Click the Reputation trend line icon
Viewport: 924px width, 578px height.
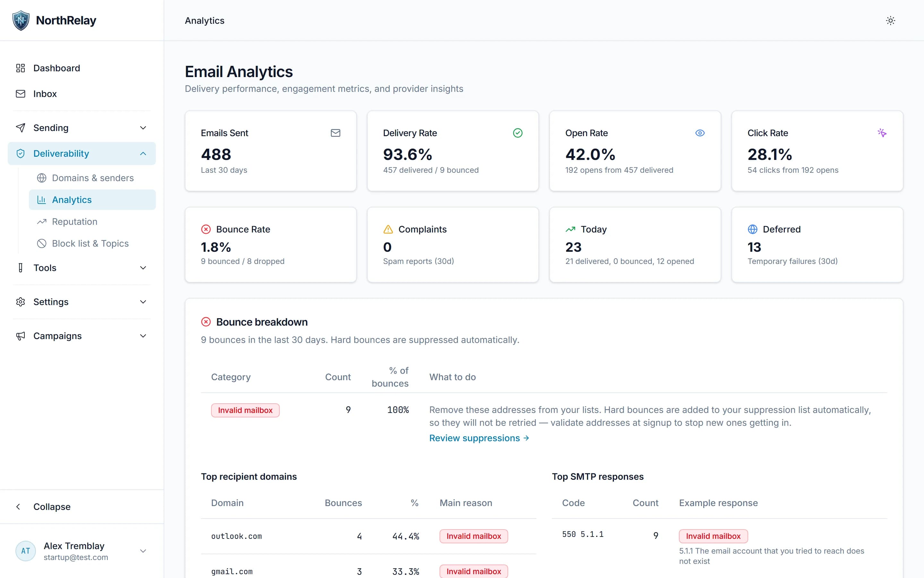[x=42, y=222]
